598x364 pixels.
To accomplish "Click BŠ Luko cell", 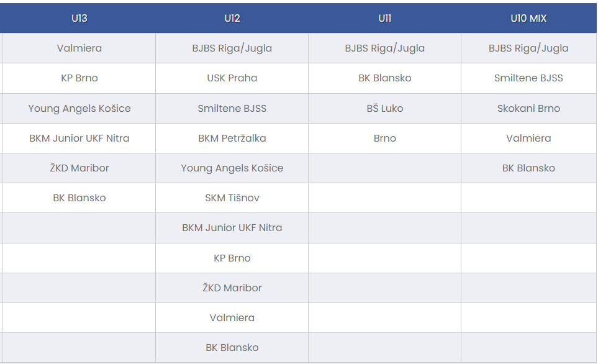I will pos(384,108).
